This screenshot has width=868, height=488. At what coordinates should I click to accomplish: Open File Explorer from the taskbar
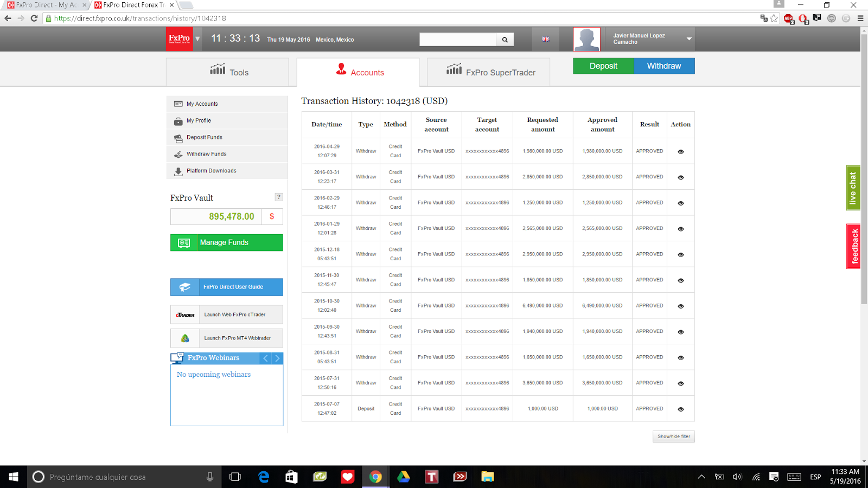pos(488,477)
